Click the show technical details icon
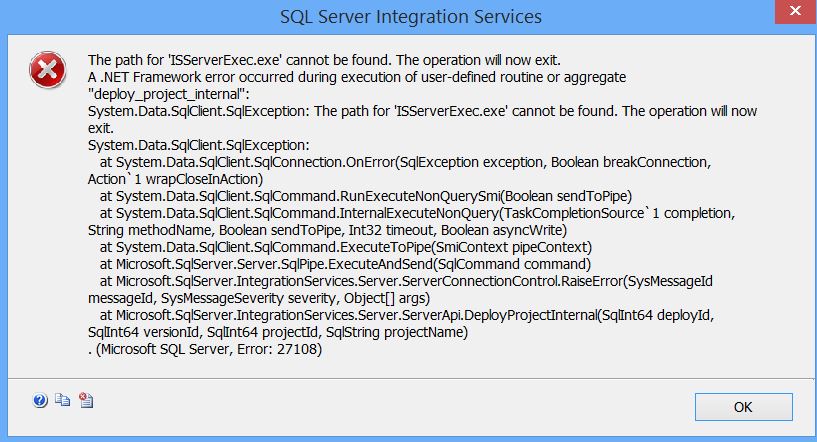Image resolution: width=817 pixels, height=442 pixels. click(x=86, y=401)
